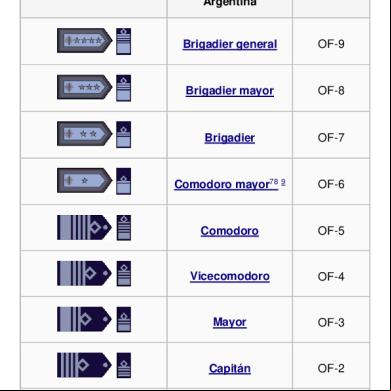Click the four-star Brigadier general shoulder insignia
This screenshot has height=391, width=391.
pos(85,41)
